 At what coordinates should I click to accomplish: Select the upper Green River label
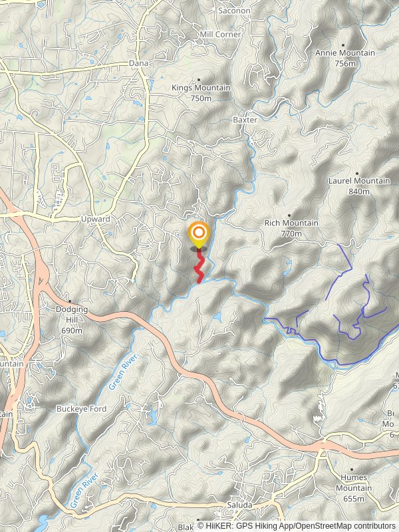pos(123,372)
